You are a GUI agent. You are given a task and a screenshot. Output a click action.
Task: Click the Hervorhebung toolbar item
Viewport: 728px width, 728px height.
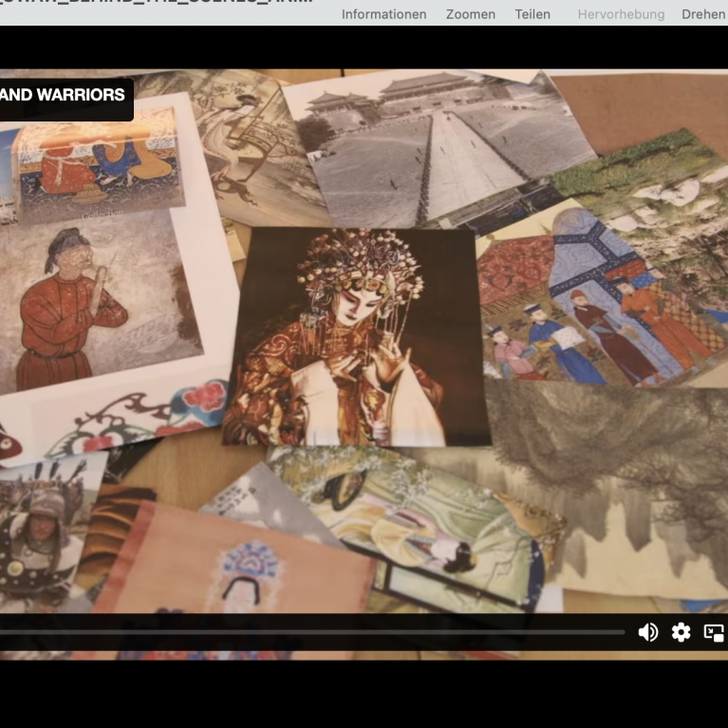tap(621, 14)
